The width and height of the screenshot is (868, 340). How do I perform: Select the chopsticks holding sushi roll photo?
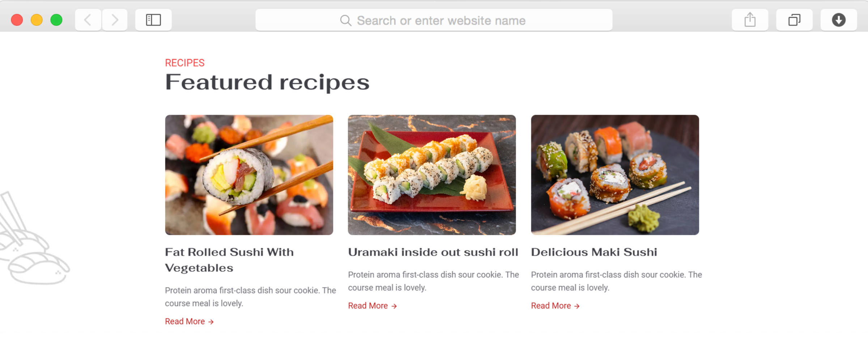249,175
